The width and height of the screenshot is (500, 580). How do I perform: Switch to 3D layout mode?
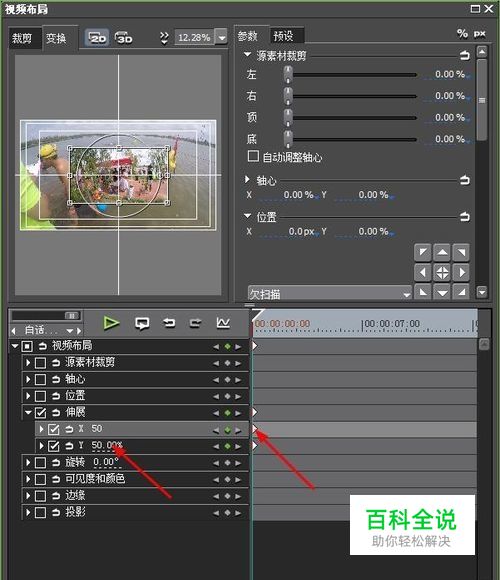tap(124, 38)
